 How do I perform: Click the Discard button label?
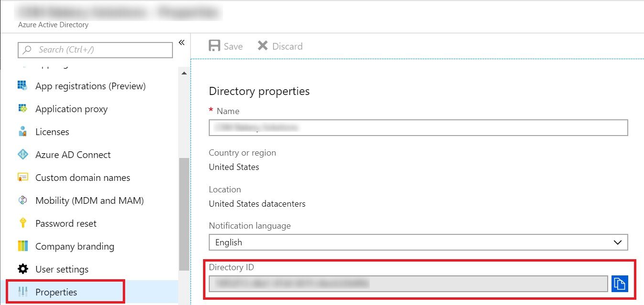click(287, 46)
